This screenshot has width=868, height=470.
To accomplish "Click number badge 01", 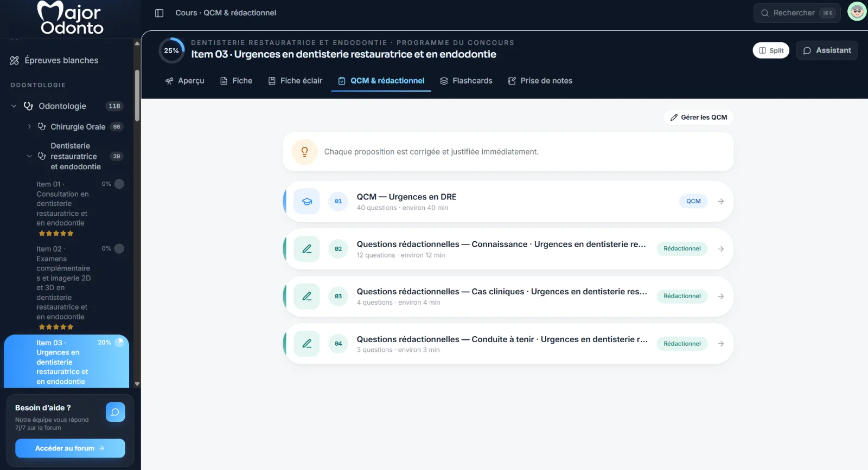I will [338, 201].
